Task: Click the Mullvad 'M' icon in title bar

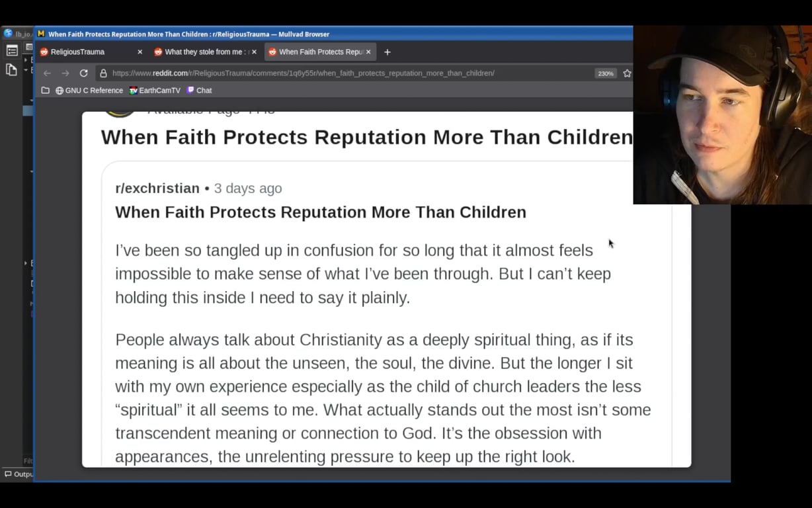Action: tap(41, 34)
